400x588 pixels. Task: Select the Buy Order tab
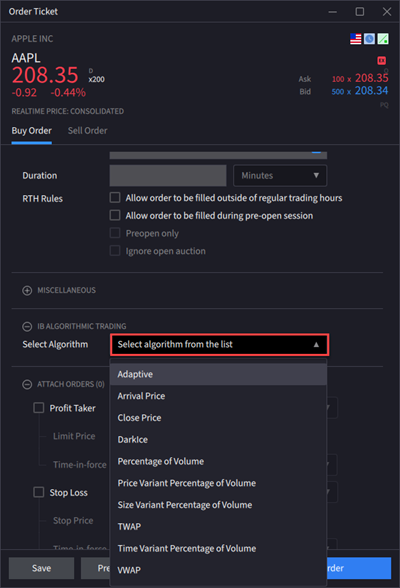click(x=31, y=130)
